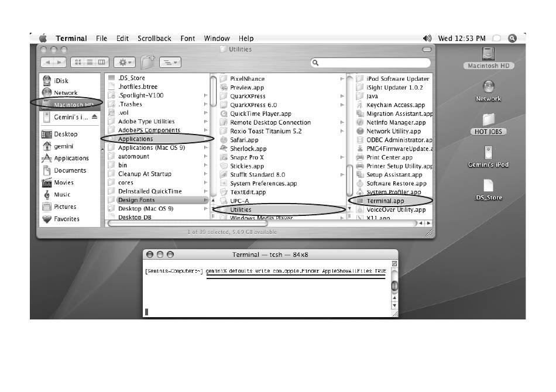This screenshot has height=392, width=556.
Task: Expand the Remote Desktop Connection arrow
Action: [x=342, y=122]
